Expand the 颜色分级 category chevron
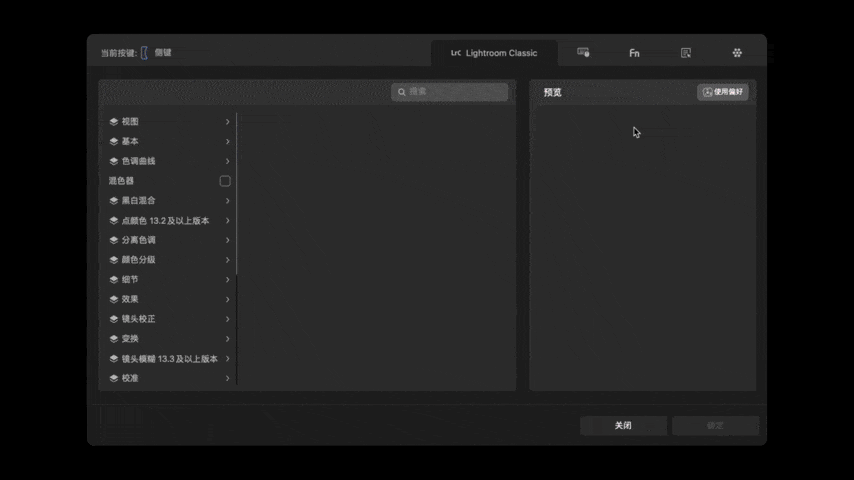Viewport: 854px width, 480px height. click(228, 260)
